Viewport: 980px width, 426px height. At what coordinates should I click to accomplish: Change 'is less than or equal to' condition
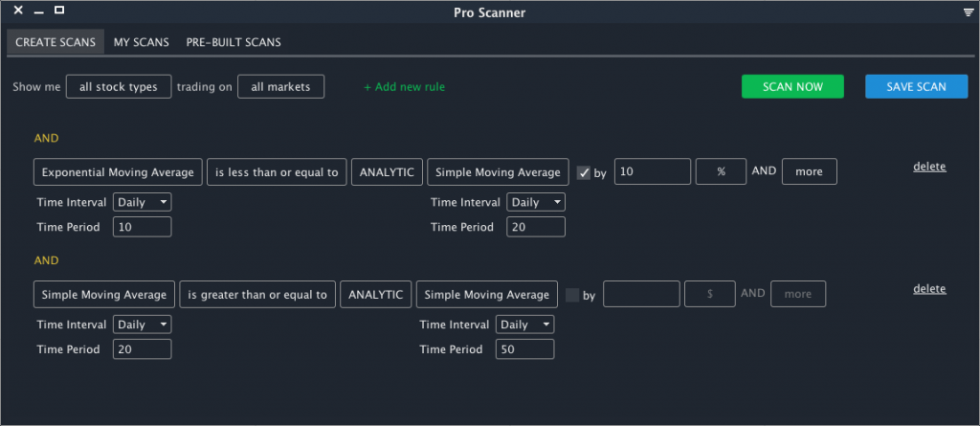(x=277, y=172)
